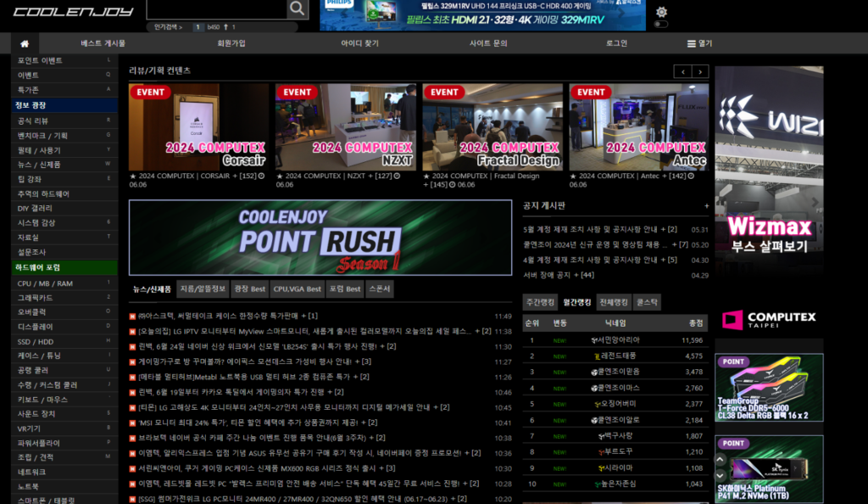This screenshot has height=504, width=868.
Task: Switch to 주간랭킹 ranking tab
Action: (540, 303)
